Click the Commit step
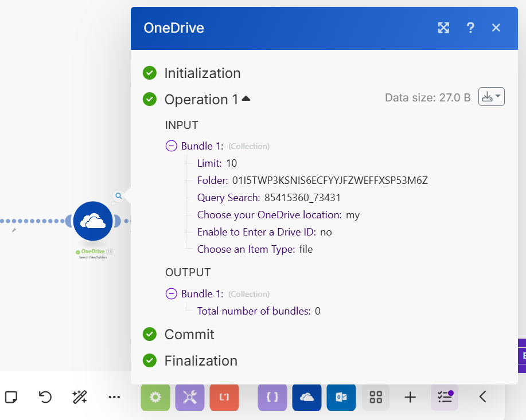The height and width of the screenshot is (420, 526). 189,334
